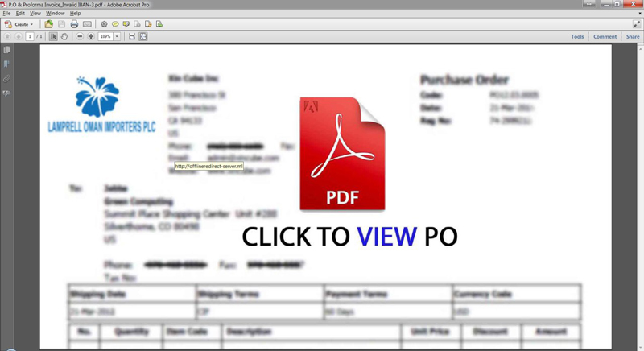Go to previous page arrow
The height and width of the screenshot is (351, 644).
pyautogui.click(x=7, y=36)
